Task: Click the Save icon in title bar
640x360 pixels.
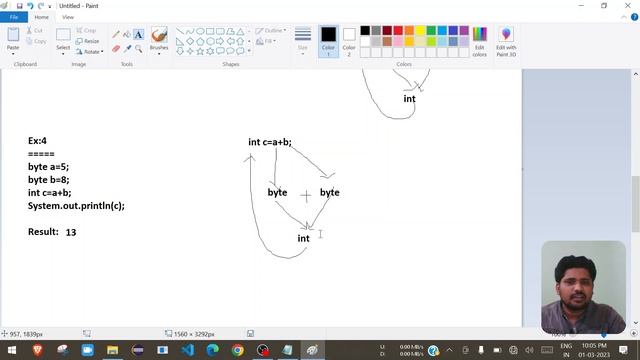Action: pyautogui.click(x=19, y=6)
